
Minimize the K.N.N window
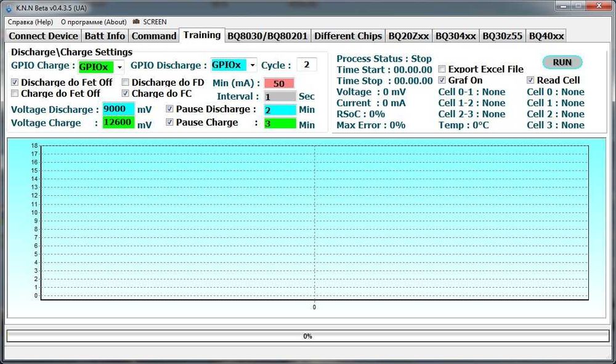(564, 6)
